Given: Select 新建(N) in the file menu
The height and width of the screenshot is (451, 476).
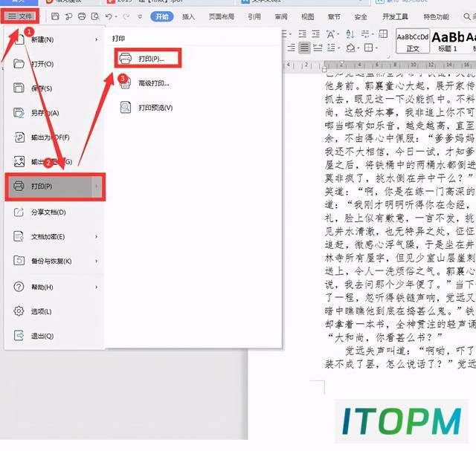Looking at the screenshot, I should click(54, 39).
